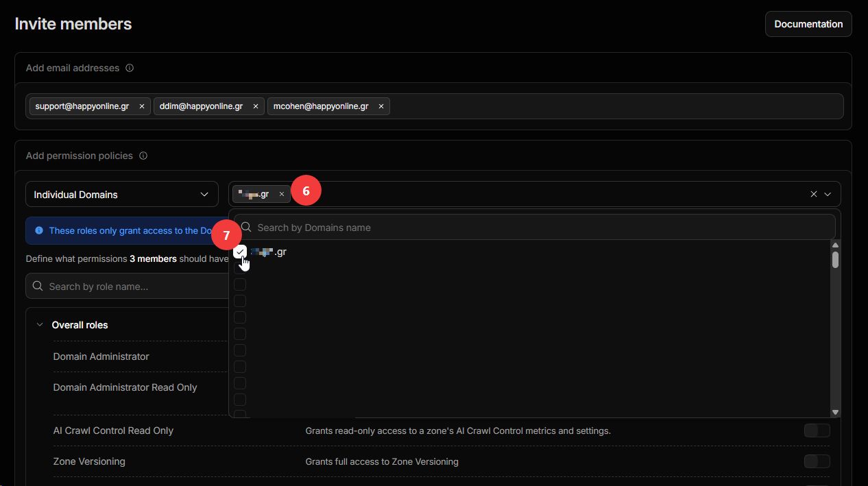This screenshot has width=868, height=486.
Task: Enable Zone Versioning toggle
Action: click(x=817, y=461)
